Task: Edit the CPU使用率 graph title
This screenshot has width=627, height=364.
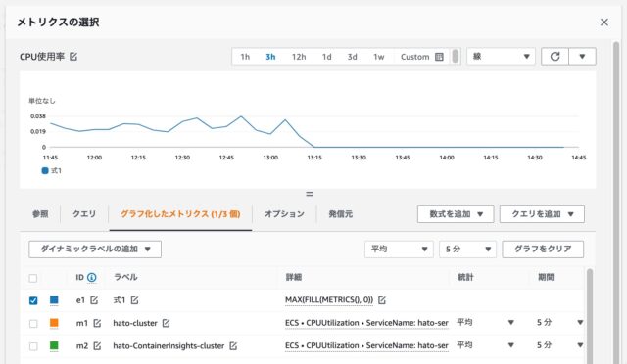Action: [73, 57]
